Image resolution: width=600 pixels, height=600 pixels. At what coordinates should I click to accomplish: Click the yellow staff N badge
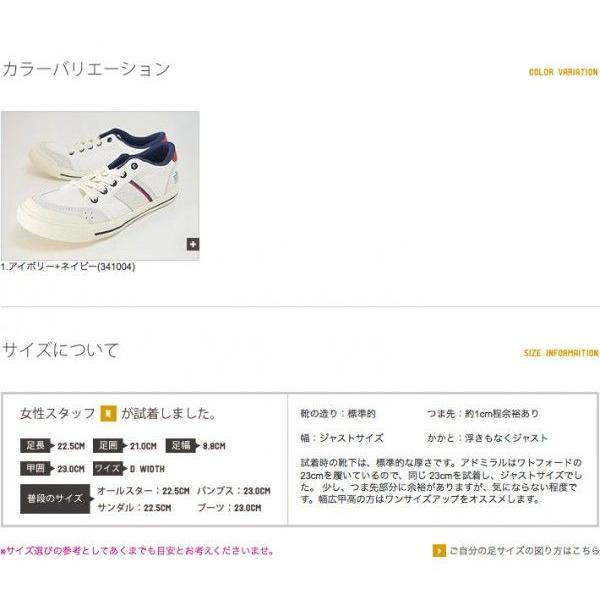(x=108, y=413)
